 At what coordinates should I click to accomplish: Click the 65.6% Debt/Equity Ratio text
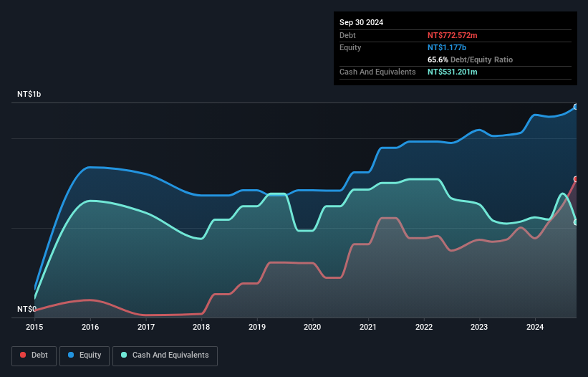[x=470, y=59]
